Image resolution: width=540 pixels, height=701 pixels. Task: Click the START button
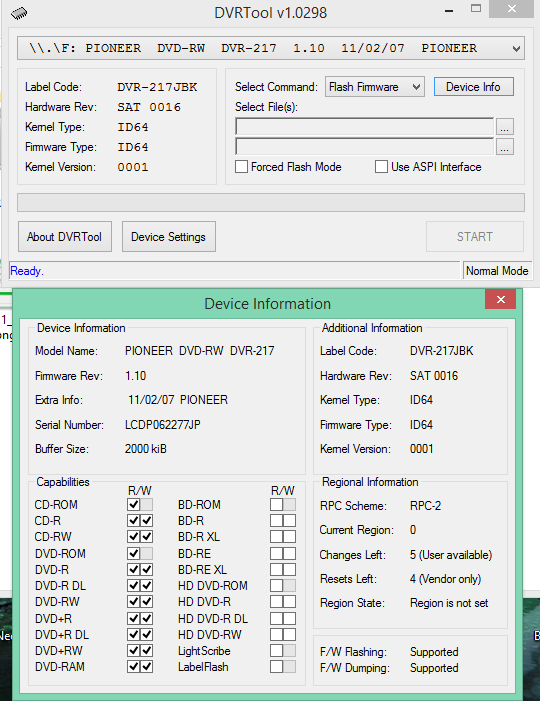tap(475, 236)
